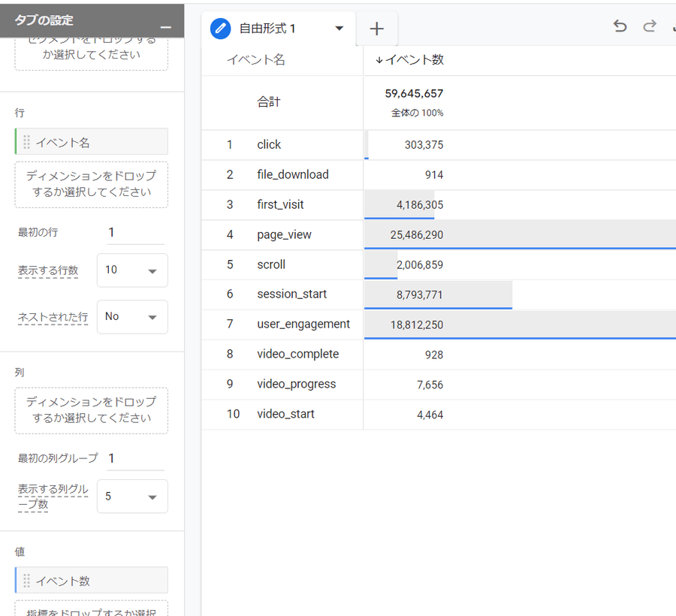Click the 8,793,771 session_start value
The height and width of the screenshot is (616, 676).
point(419,294)
